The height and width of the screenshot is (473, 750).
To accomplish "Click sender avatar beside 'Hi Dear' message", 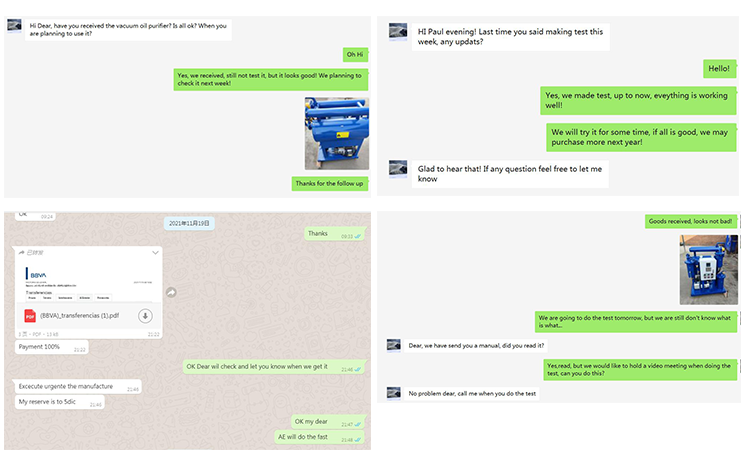I will point(14,25).
